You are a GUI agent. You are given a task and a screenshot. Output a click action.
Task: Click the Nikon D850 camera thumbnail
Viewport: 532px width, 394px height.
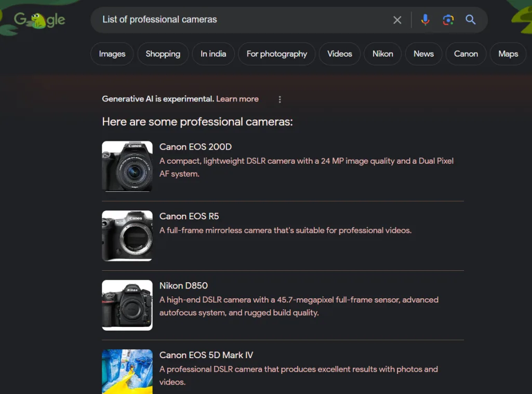coord(127,305)
